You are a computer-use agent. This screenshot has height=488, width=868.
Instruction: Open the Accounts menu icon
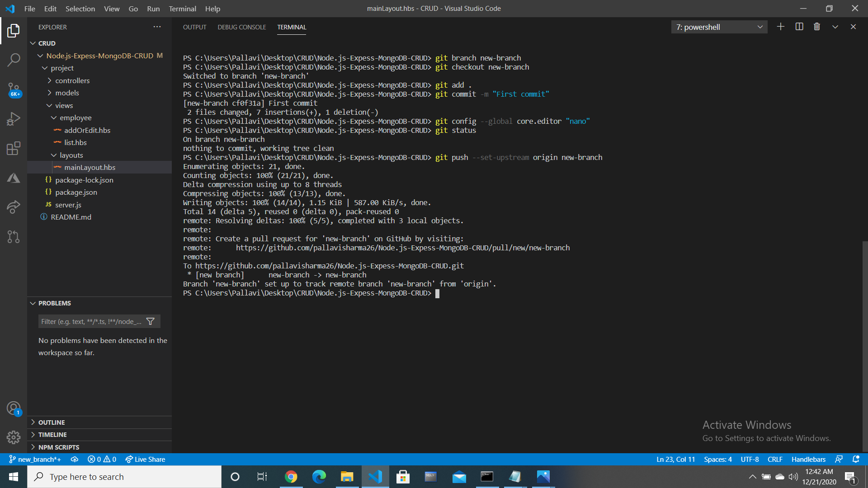coord(14,408)
